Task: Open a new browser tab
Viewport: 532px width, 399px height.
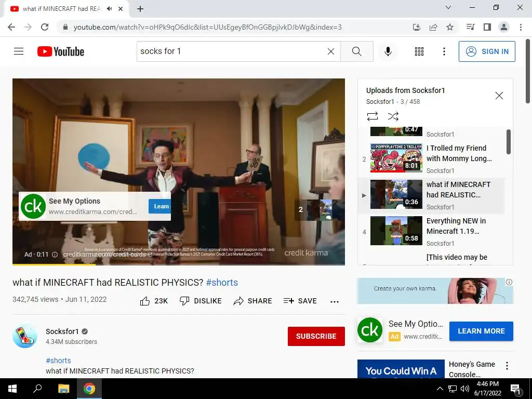Action: [140, 9]
